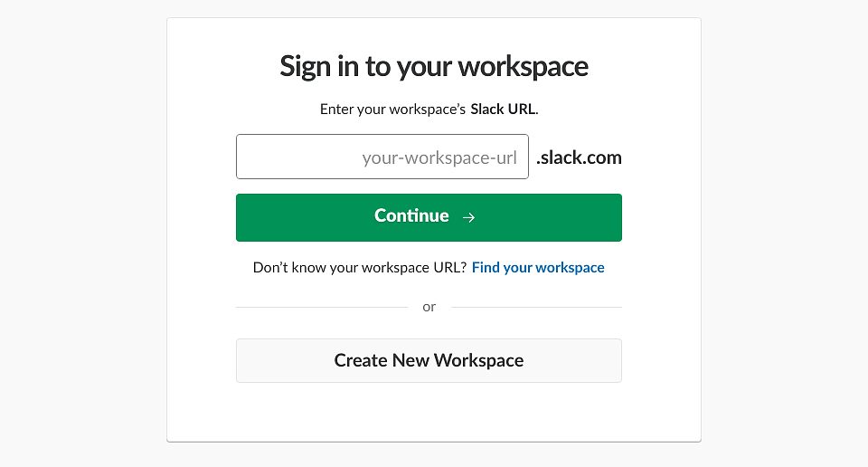Click the bold Slack URL text
This screenshot has width=868, height=467.
504,110
